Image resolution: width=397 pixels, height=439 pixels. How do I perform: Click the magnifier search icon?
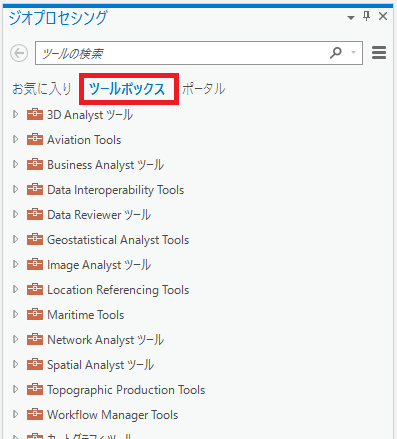coord(336,52)
